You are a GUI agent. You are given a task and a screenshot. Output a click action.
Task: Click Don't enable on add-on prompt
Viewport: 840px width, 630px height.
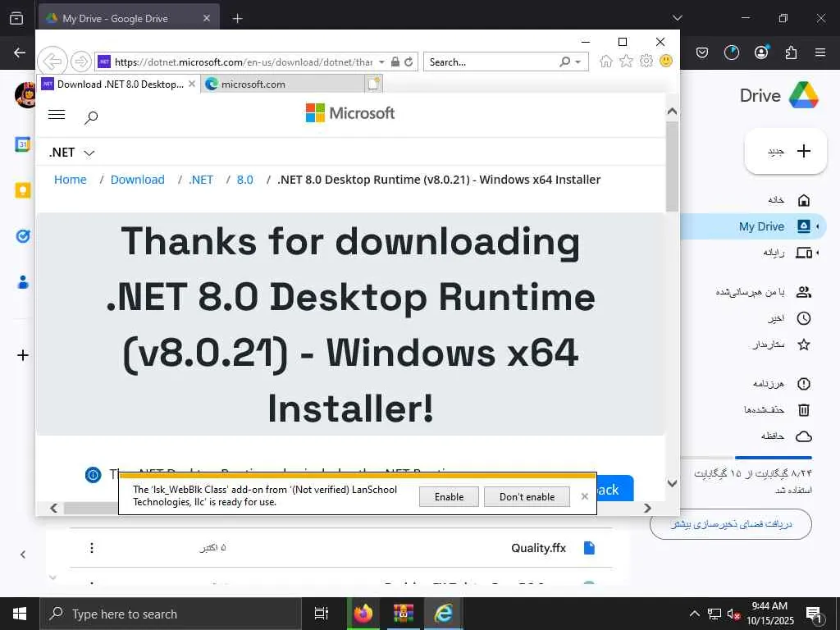click(x=527, y=496)
